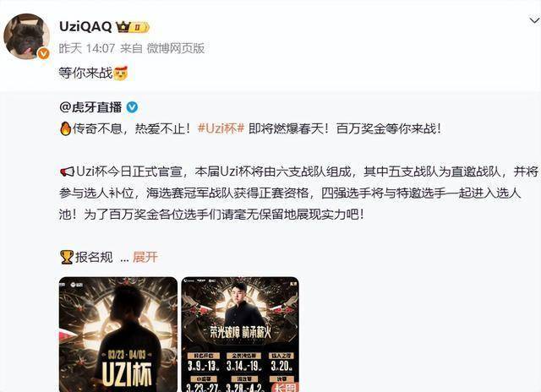
Task: Click the orange verified V badge on avatar
Action: click(43, 53)
